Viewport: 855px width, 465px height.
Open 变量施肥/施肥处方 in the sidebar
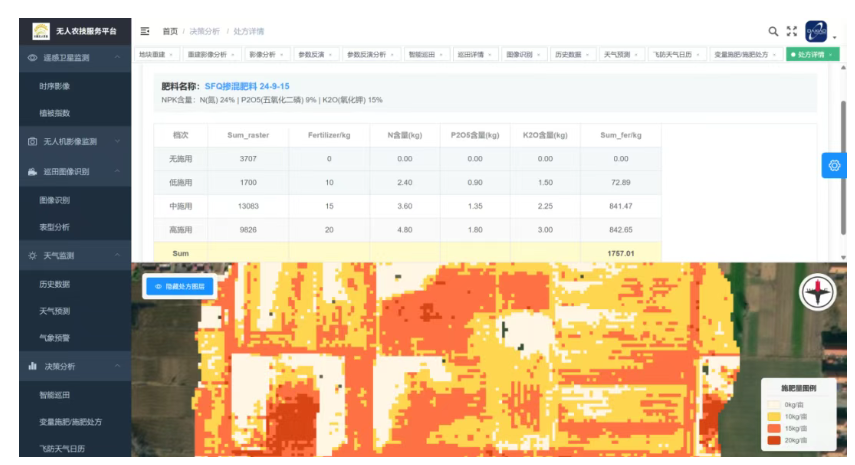click(x=70, y=422)
